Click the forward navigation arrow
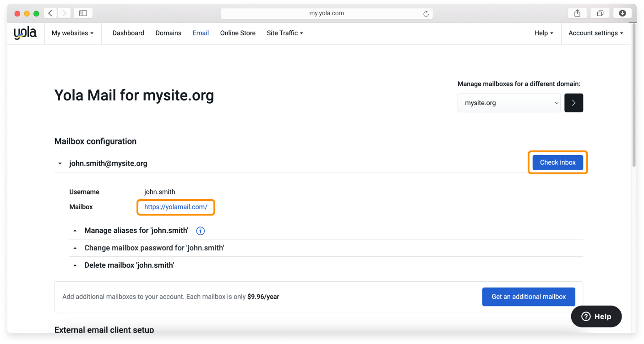 64,13
